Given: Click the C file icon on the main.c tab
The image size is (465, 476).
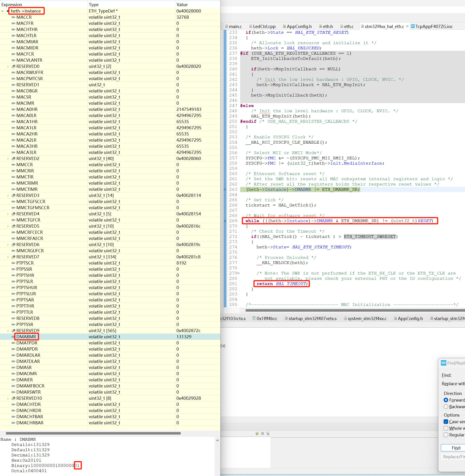Looking at the screenshot, I should (x=227, y=26).
